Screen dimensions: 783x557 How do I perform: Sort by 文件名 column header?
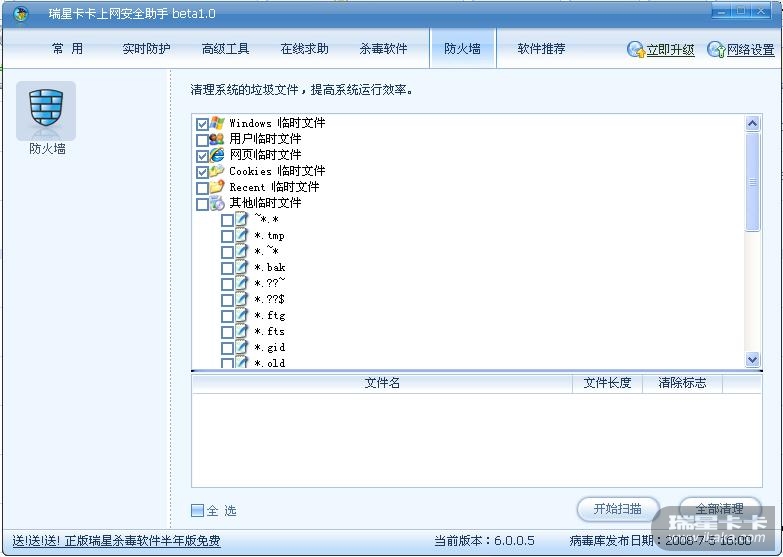pyautogui.click(x=382, y=383)
